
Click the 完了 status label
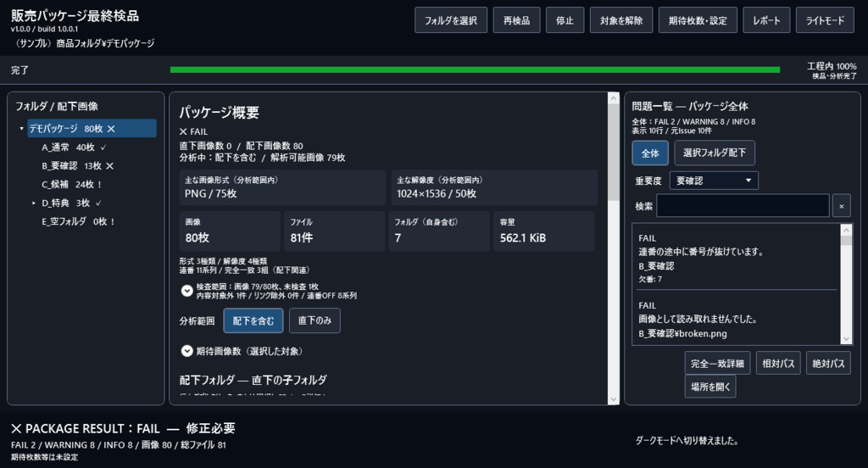click(x=19, y=70)
